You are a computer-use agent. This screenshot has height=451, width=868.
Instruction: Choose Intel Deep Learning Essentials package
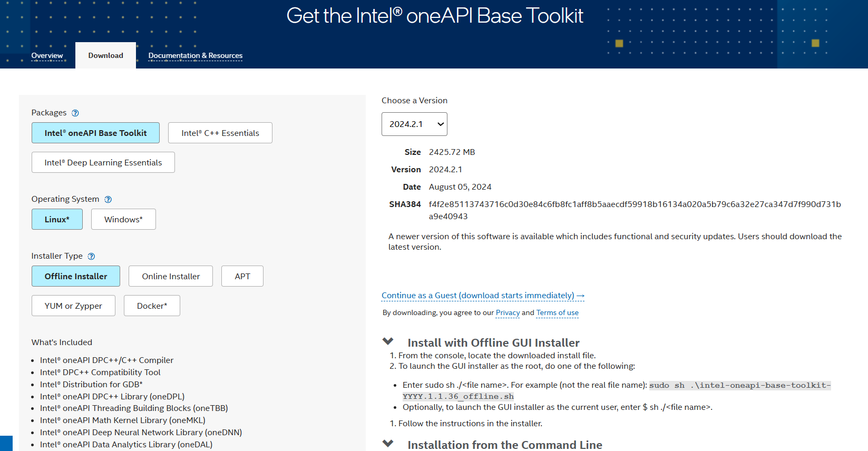[103, 162]
